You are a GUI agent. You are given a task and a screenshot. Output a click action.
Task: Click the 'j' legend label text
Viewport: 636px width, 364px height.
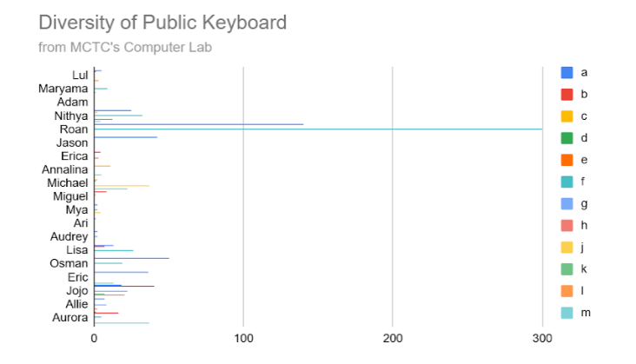coord(584,247)
